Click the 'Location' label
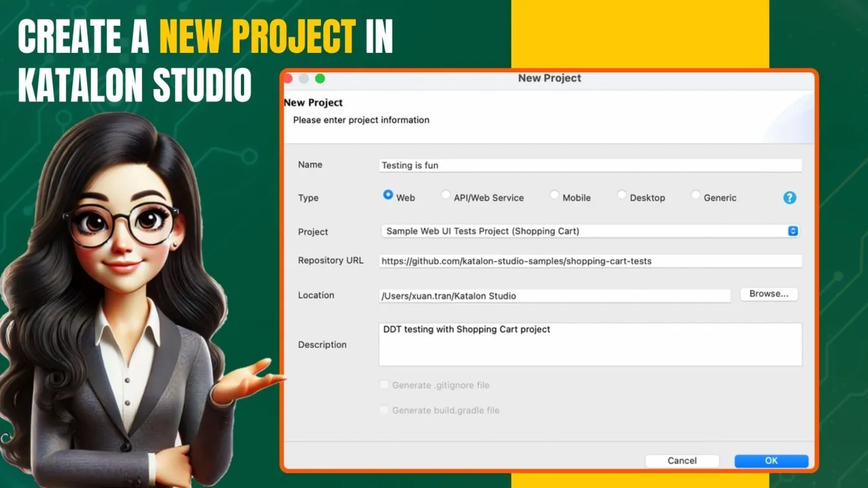The height and width of the screenshot is (488, 868). pyautogui.click(x=316, y=295)
